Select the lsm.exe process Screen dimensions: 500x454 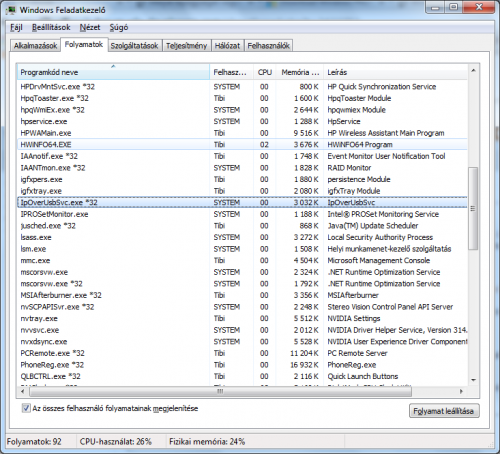coord(242,249)
